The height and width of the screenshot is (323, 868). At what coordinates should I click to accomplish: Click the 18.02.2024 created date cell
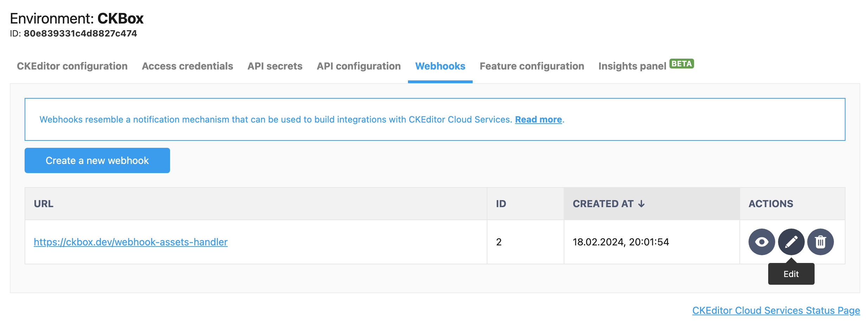(621, 242)
